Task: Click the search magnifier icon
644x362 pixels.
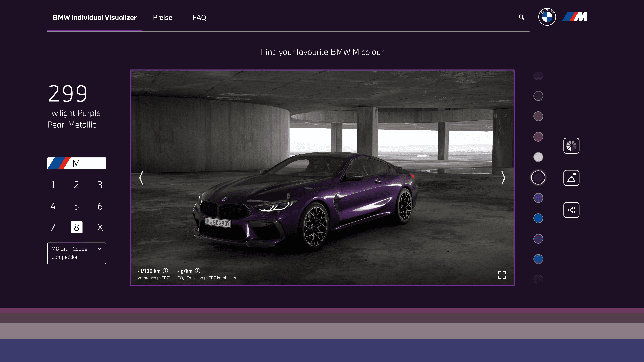Action: (521, 17)
